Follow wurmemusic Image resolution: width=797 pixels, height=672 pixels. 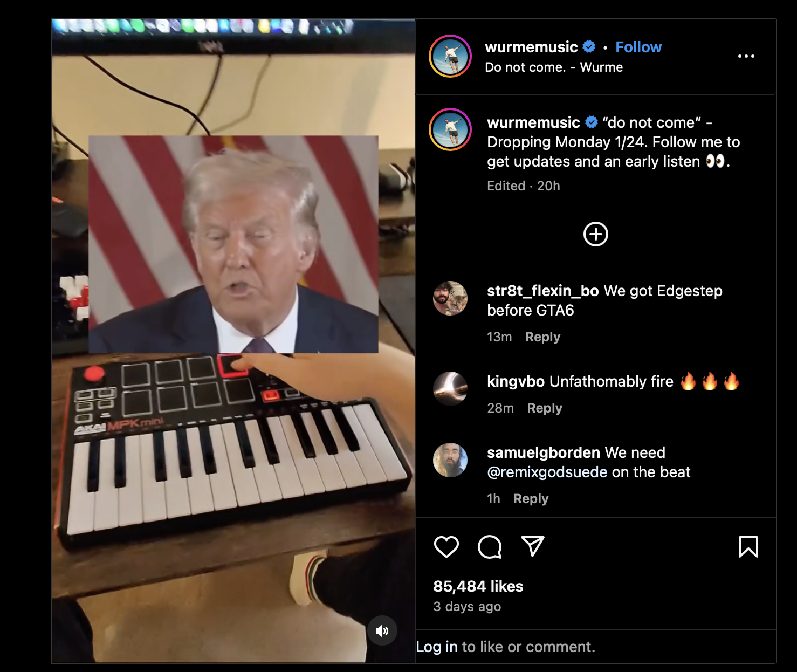point(638,47)
